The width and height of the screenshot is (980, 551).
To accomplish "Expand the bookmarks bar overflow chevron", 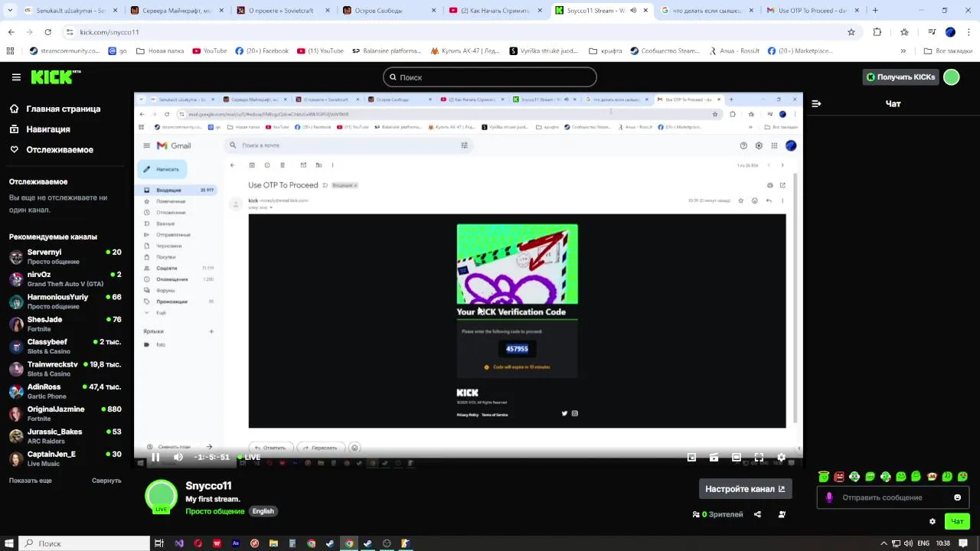I will coord(903,51).
